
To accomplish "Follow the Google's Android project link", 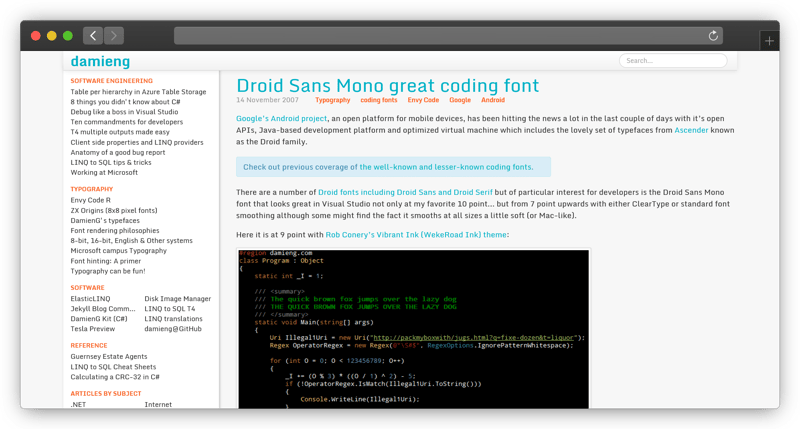I will point(281,118).
